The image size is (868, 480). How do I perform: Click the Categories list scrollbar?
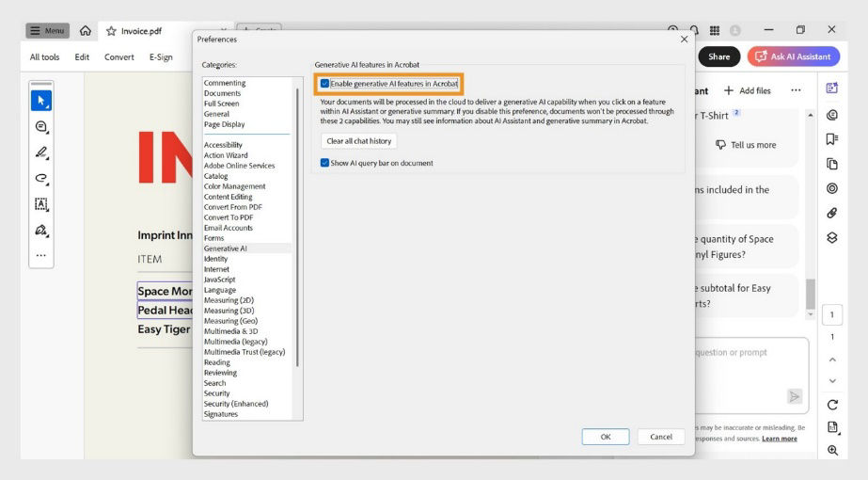click(x=297, y=227)
